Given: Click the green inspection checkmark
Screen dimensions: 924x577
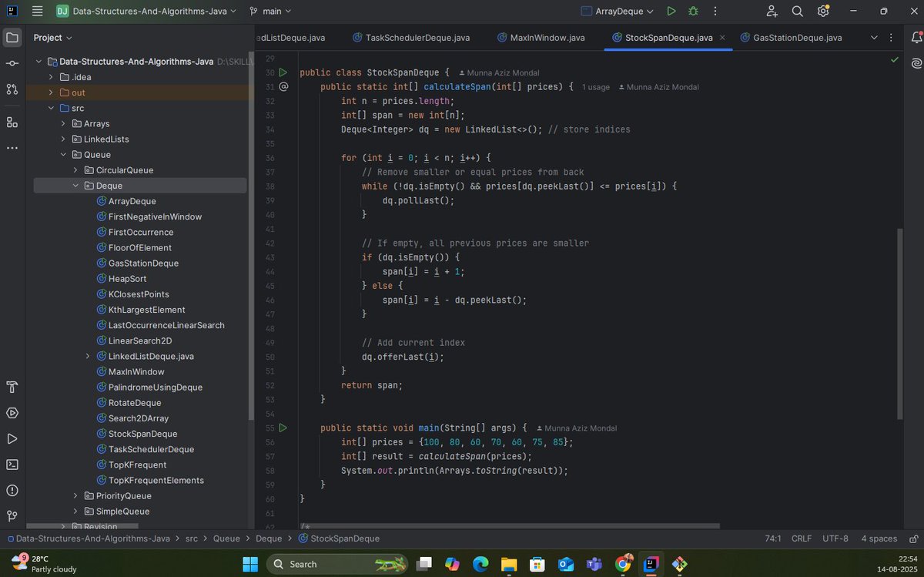Looking at the screenshot, I should (894, 59).
